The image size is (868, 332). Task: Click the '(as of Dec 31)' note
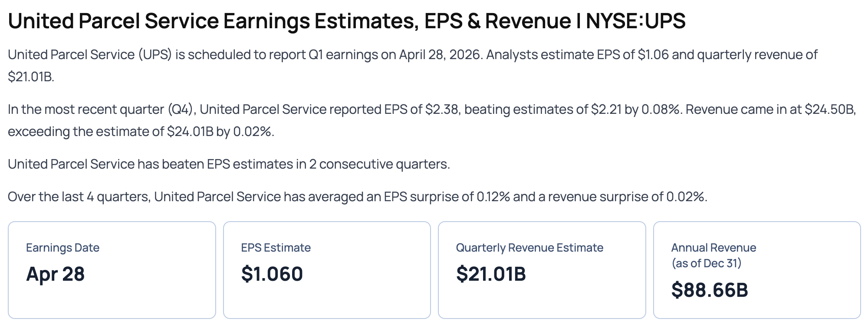[706, 263]
